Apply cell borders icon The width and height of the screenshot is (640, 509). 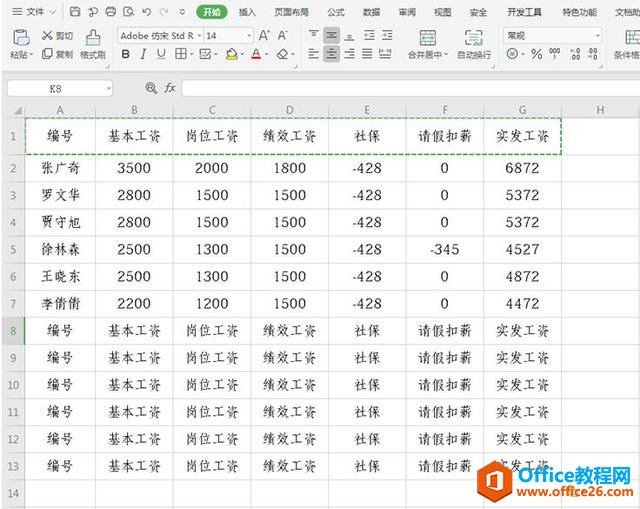(180, 54)
